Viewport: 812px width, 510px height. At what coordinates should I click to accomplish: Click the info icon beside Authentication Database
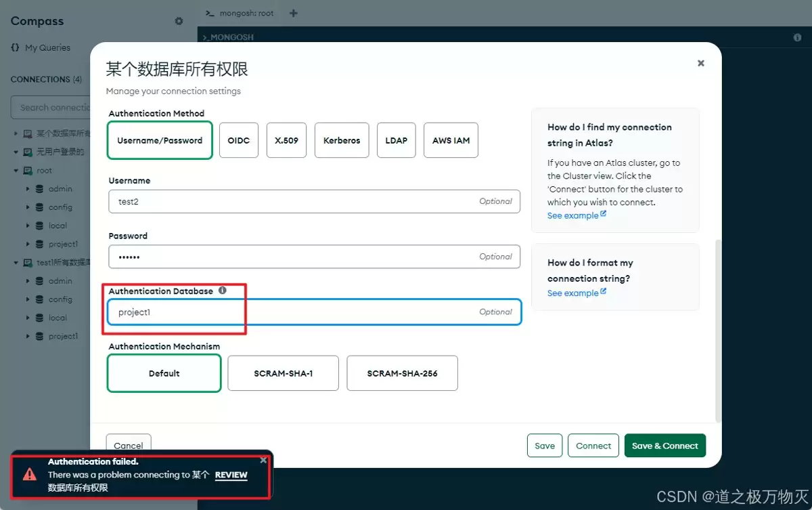point(223,291)
